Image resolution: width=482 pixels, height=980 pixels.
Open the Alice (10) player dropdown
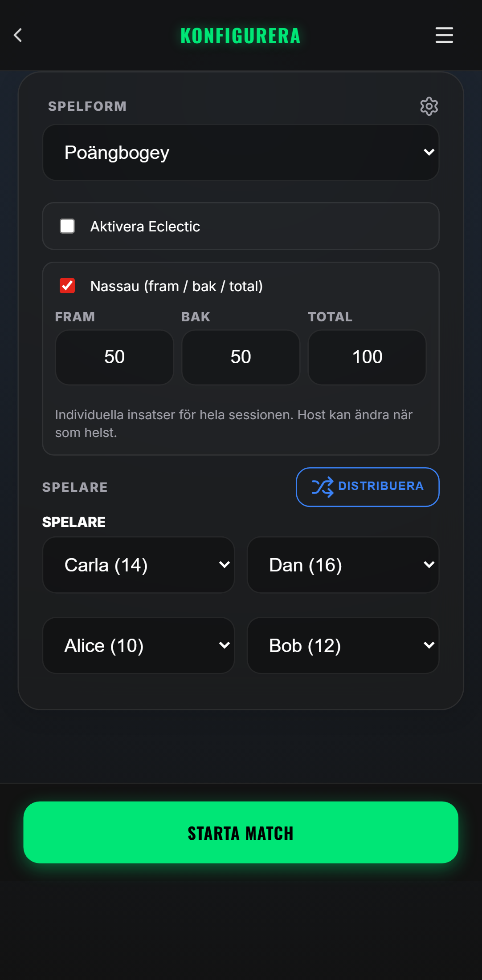[x=139, y=645]
